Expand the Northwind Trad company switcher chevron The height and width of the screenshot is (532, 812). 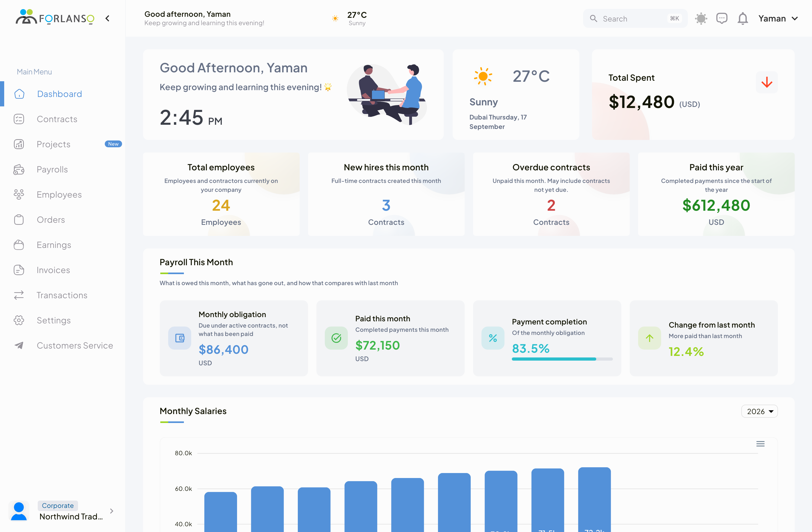[x=112, y=511]
